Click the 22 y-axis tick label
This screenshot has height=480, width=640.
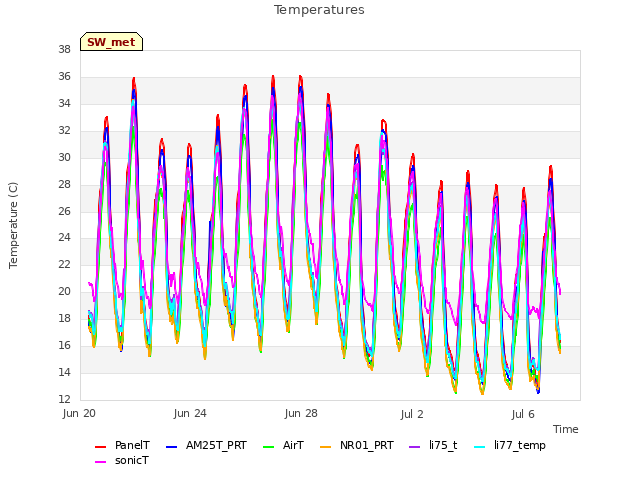tap(64, 265)
